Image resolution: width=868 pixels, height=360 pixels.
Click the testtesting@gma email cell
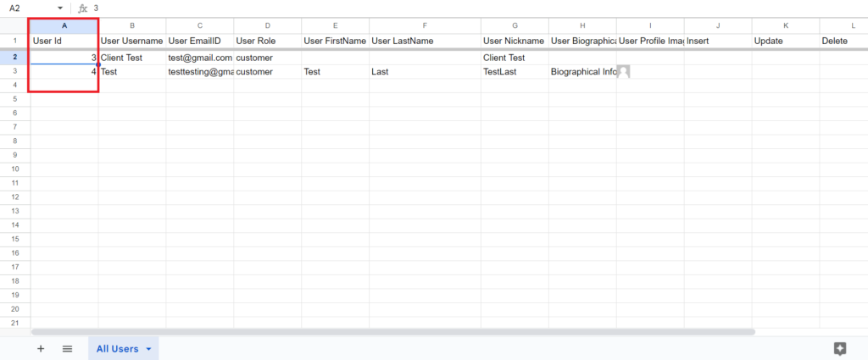pyautogui.click(x=200, y=71)
